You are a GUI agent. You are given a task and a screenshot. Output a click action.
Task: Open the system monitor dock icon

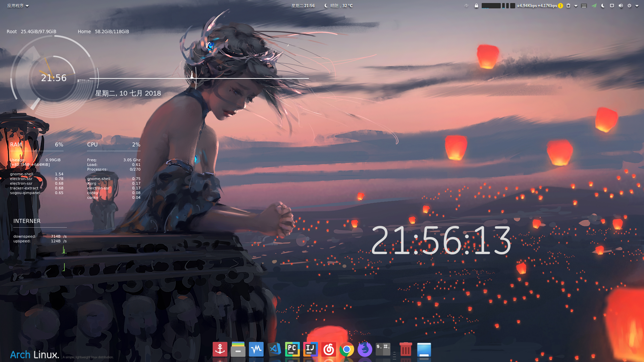click(x=256, y=350)
